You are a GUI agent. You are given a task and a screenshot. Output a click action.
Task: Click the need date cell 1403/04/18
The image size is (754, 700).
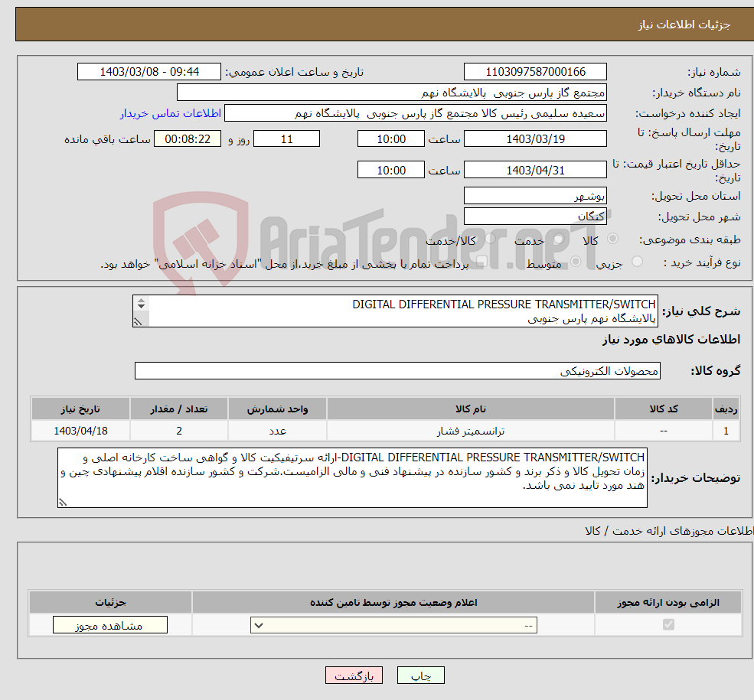point(80,431)
